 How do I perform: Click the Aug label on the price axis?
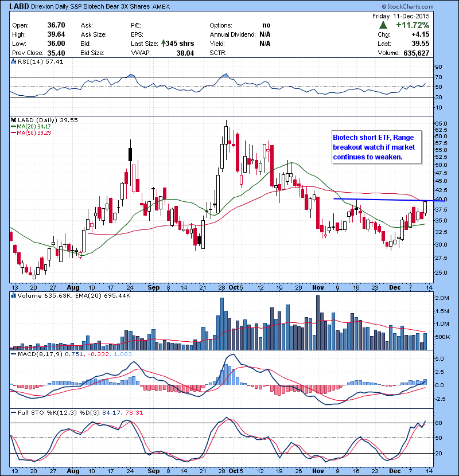coord(73,287)
